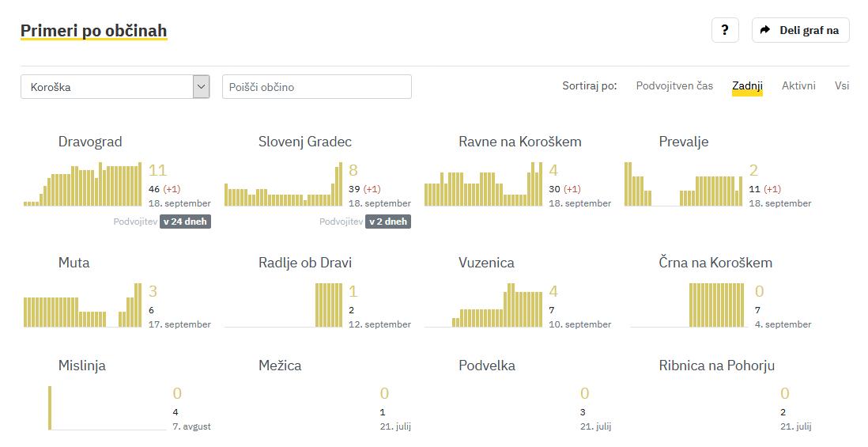Click the question mark help button
The width and height of the screenshot is (868, 447).
tap(725, 30)
